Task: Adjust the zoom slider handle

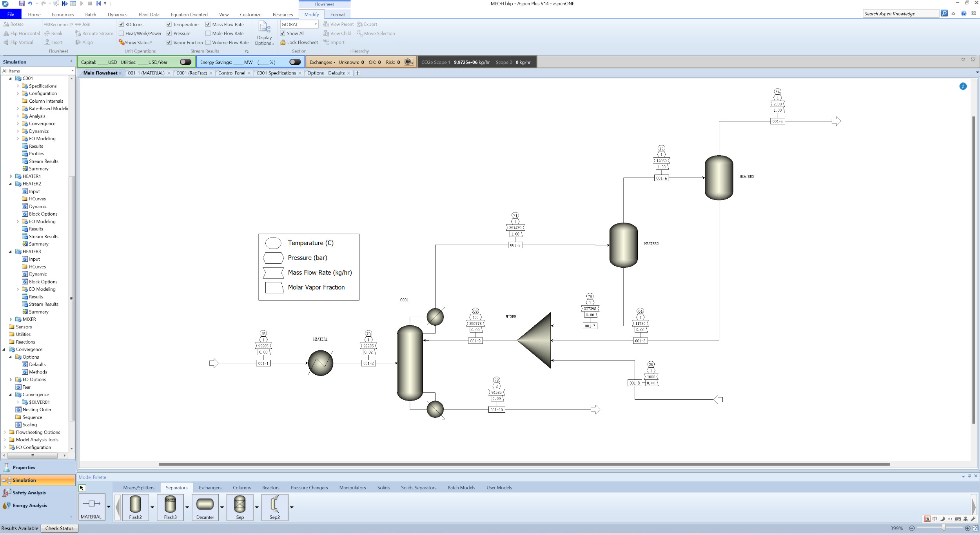Action: tap(944, 528)
